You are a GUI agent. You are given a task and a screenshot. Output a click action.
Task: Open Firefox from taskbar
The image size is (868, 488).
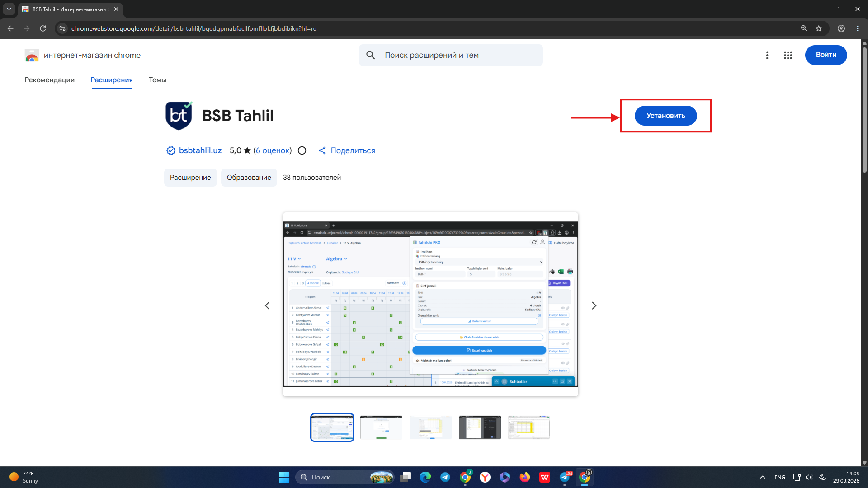[525, 477]
